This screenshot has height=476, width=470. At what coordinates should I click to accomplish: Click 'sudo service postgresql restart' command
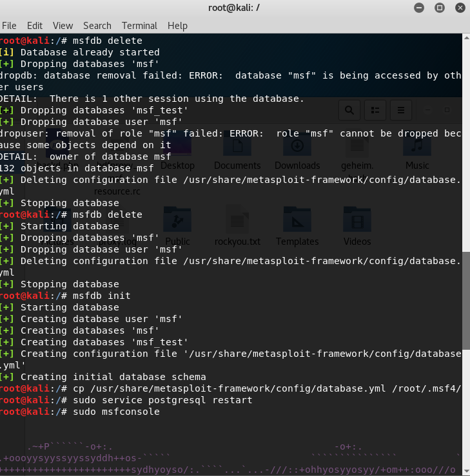click(x=162, y=400)
